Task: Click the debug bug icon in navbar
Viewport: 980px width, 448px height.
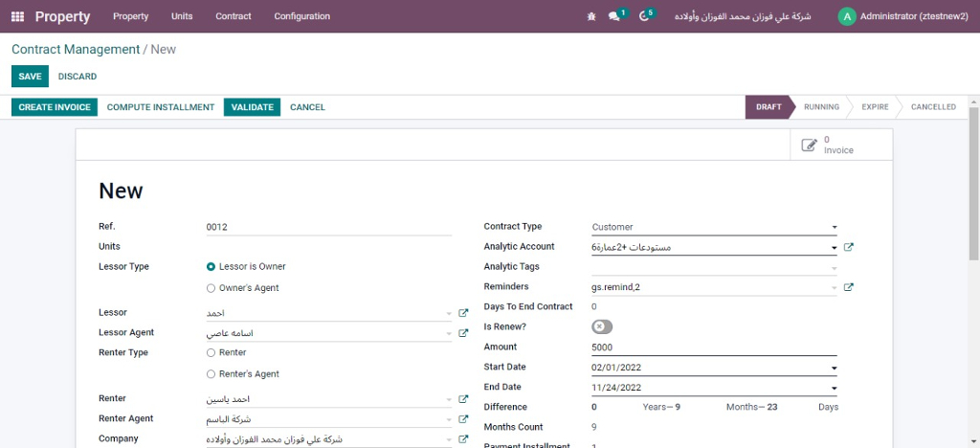Action: [590, 16]
